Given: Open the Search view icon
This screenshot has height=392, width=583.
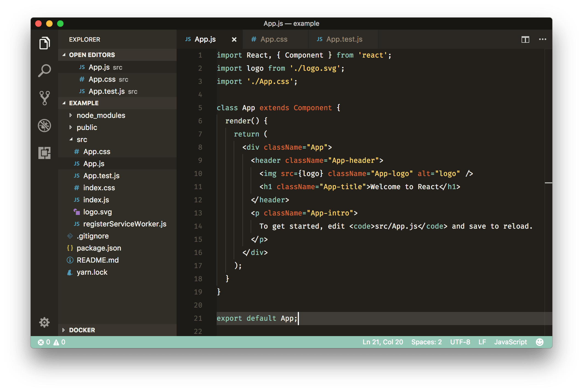Looking at the screenshot, I should [44, 70].
